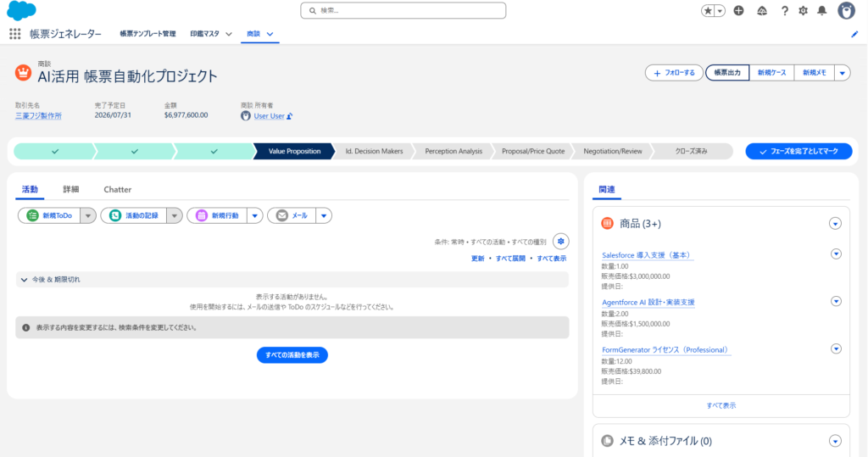
Task: Open the 印鑑マスタ tab
Action: (x=205, y=34)
